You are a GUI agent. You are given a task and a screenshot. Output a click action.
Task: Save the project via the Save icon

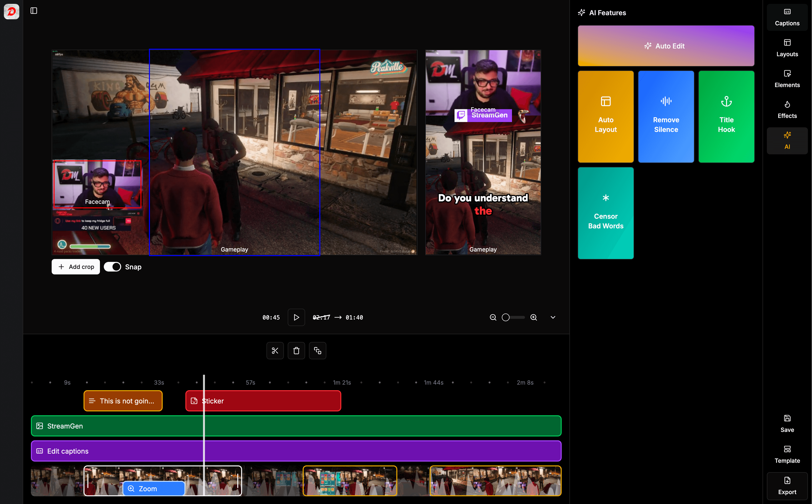[x=787, y=423]
